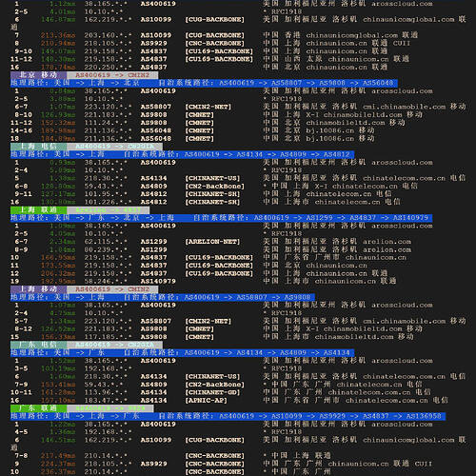
Task: Click latency value '206.32ms'
Action: [58, 273]
